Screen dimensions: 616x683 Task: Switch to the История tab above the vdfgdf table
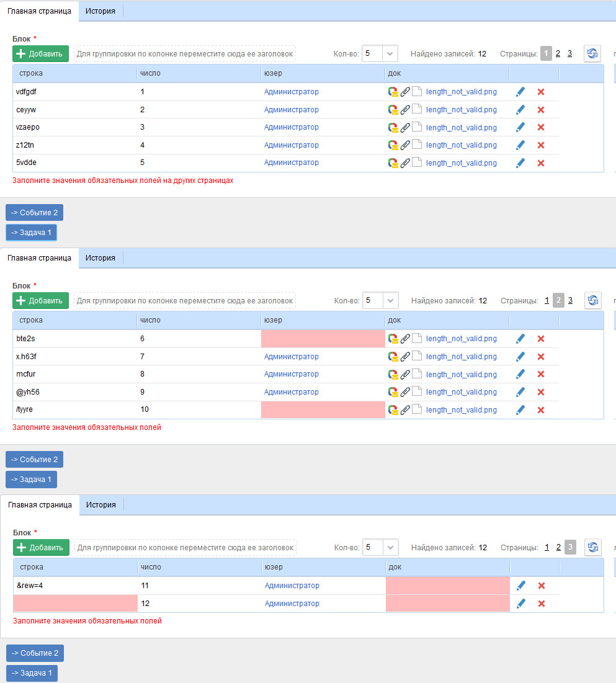[100, 11]
